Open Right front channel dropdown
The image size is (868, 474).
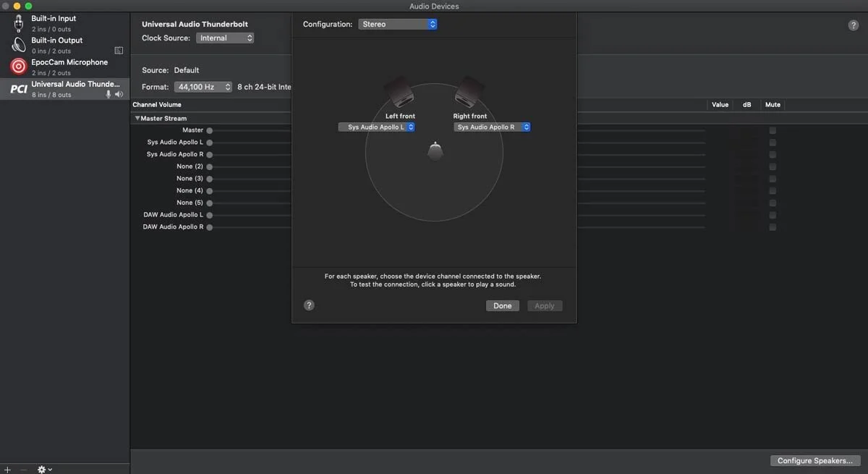click(x=492, y=127)
